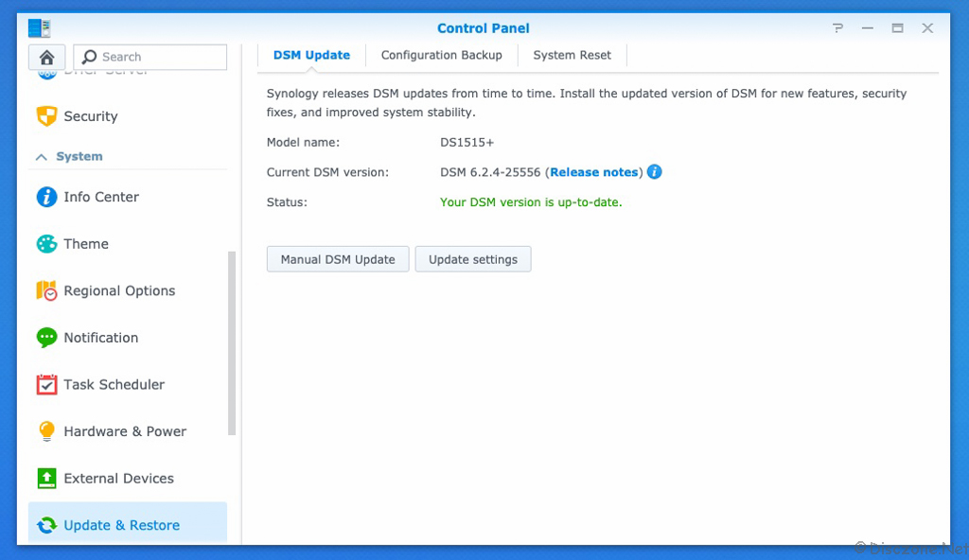Open External Devices via its green icon
This screenshot has width=969, height=560.
click(x=46, y=479)
